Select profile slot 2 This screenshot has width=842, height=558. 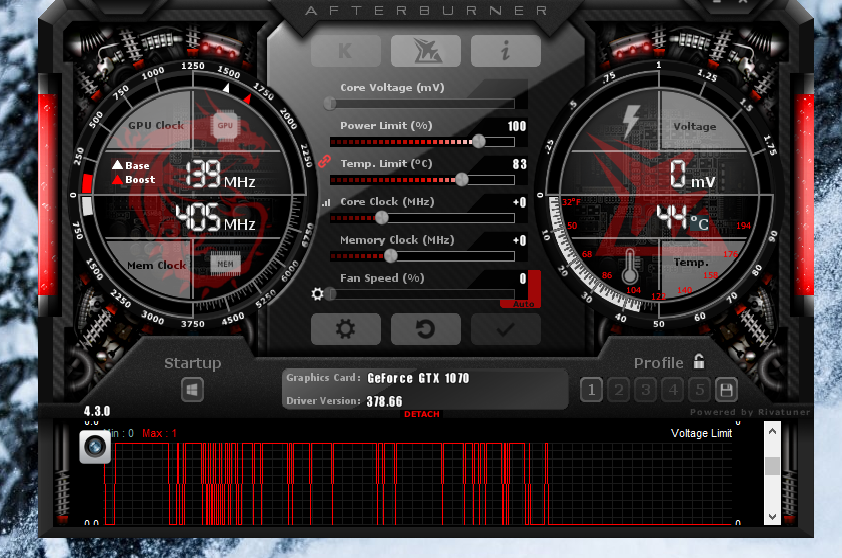[x=619, y=390]
